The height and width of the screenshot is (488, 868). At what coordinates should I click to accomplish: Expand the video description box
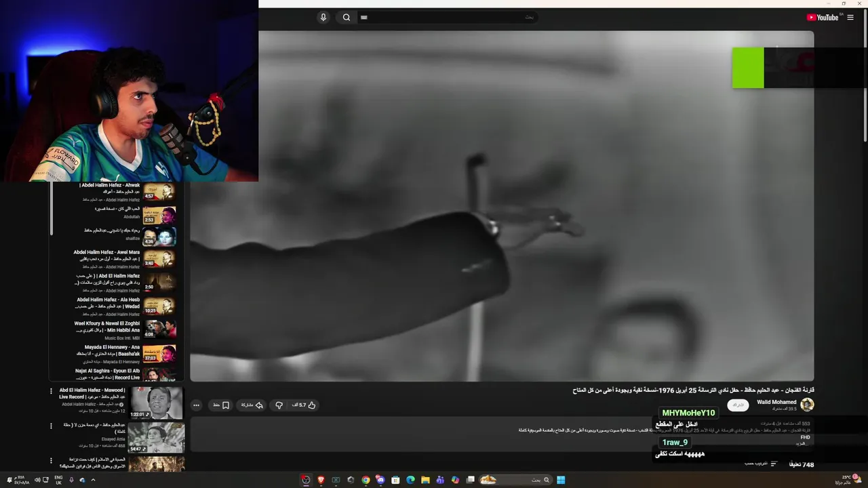502,434
